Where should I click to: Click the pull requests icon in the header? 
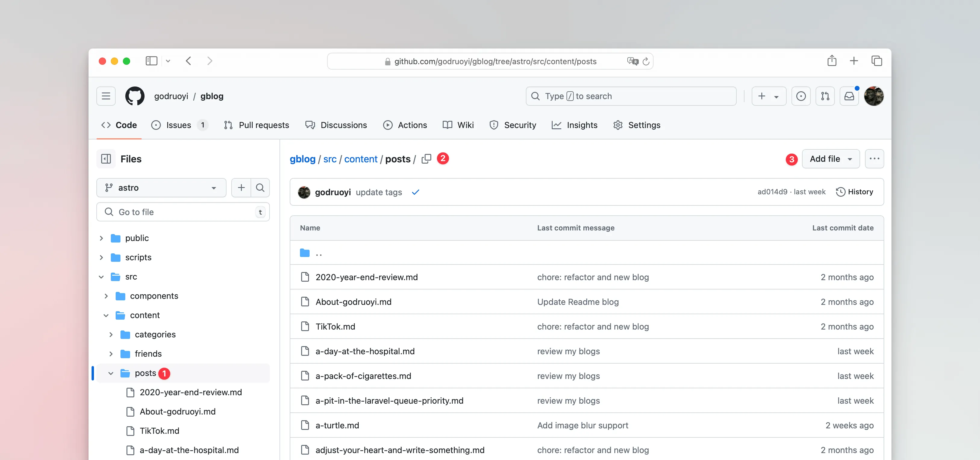[x=825, y=96]
